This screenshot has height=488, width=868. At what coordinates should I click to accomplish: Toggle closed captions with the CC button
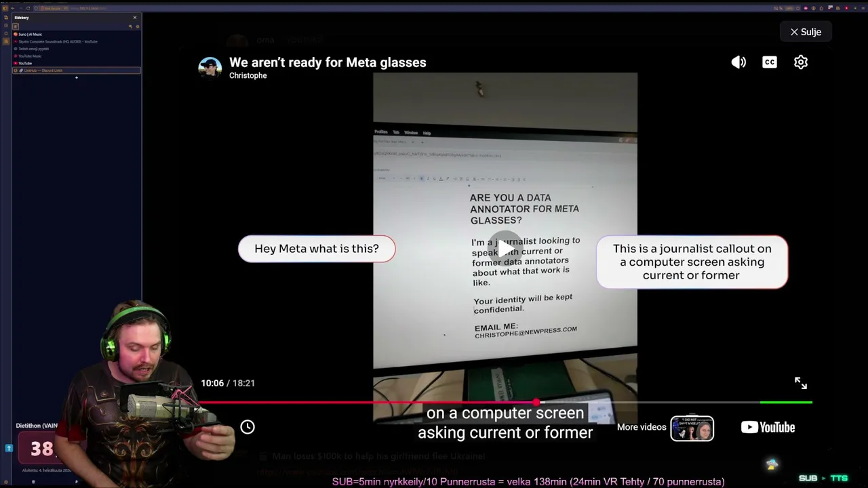tap(770, 62)
